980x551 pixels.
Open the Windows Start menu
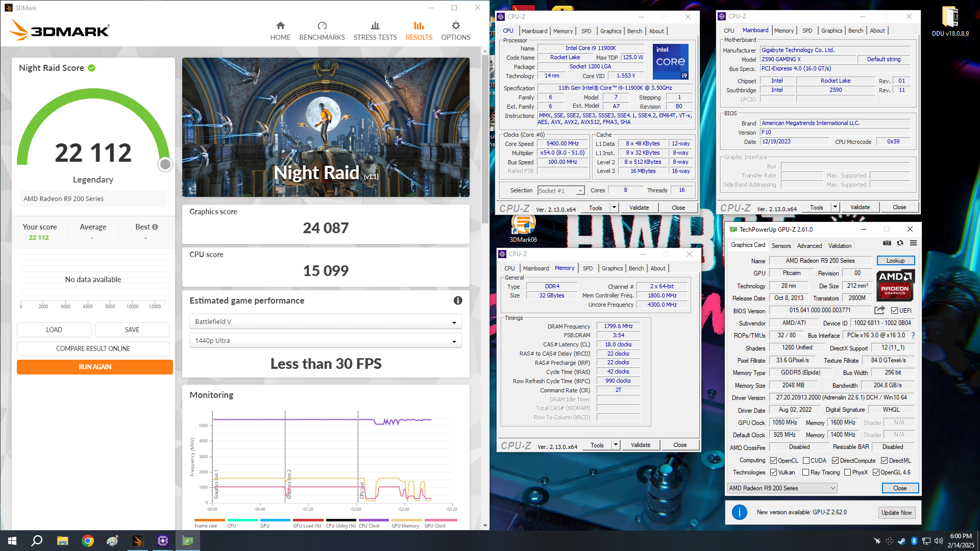[12, 541]
